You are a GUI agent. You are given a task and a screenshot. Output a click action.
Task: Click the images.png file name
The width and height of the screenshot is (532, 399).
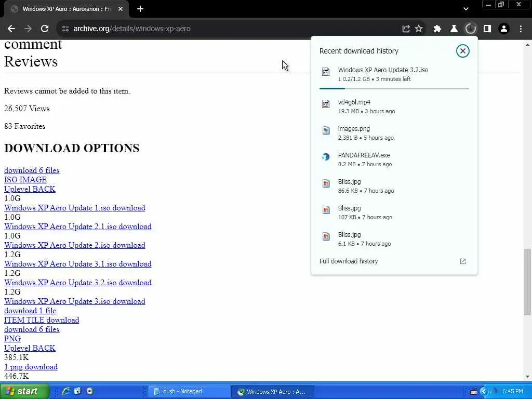coord(354,129)
